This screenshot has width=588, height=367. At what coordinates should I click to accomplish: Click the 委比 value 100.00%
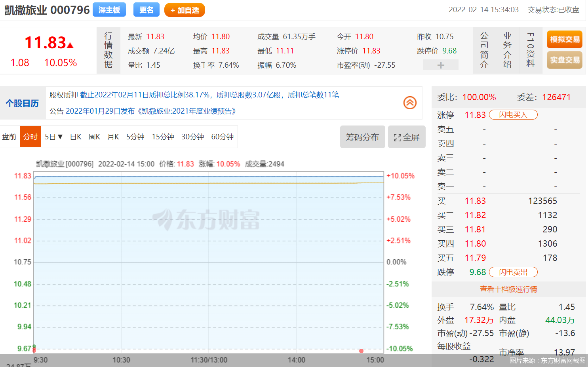479,97
